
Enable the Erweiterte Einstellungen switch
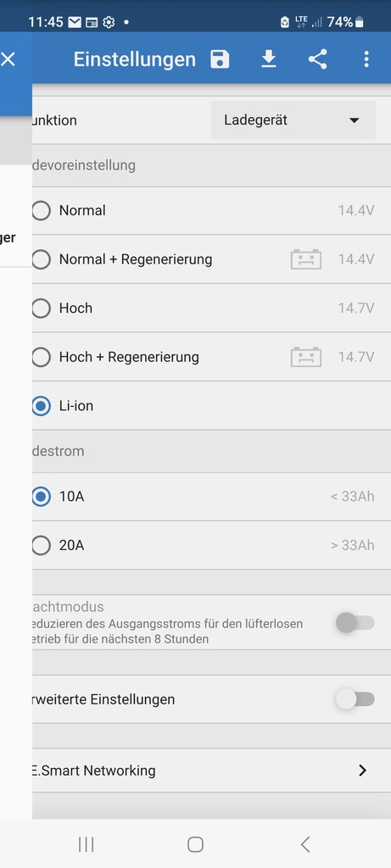pyautogui.click(x=355, y=699)
